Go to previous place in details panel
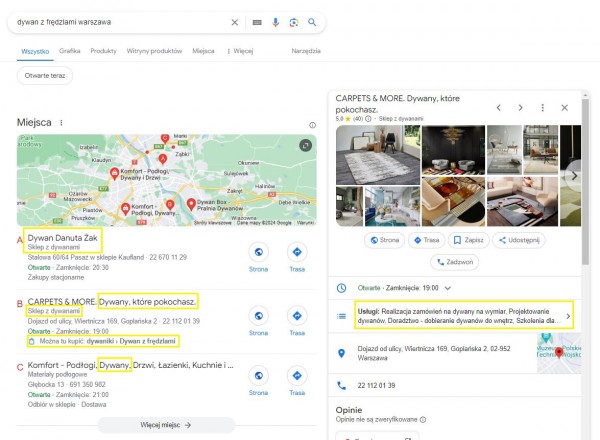The width and height of the screenshot is (600, 440). pyautogui.click(x=499, y=108)
